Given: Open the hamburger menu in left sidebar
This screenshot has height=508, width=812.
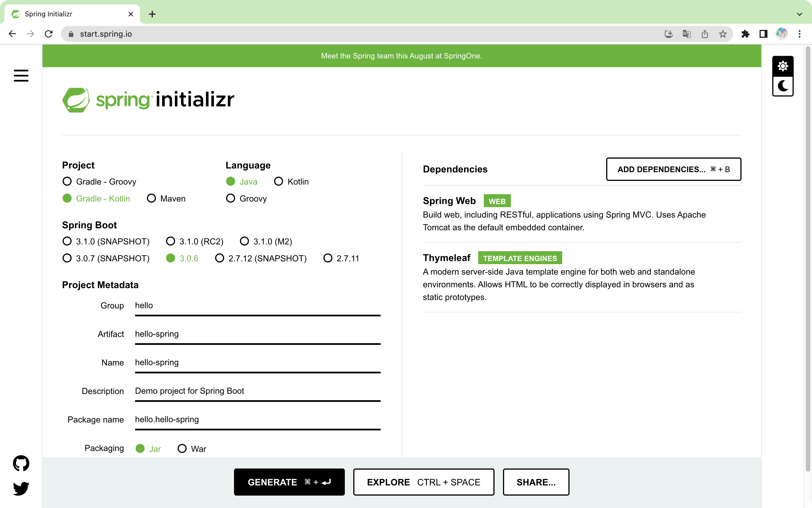Looking at the screenshot, I should point(21,75).
